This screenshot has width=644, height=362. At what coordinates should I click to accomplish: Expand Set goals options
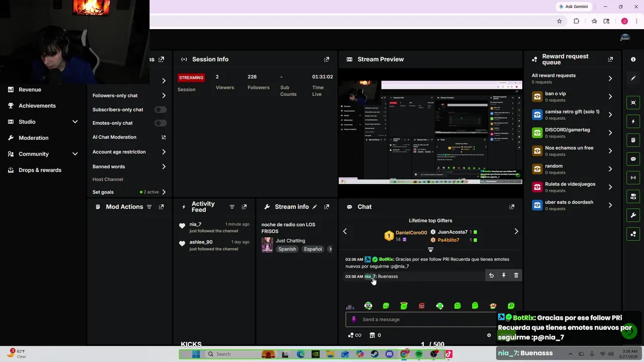point(164,192)
